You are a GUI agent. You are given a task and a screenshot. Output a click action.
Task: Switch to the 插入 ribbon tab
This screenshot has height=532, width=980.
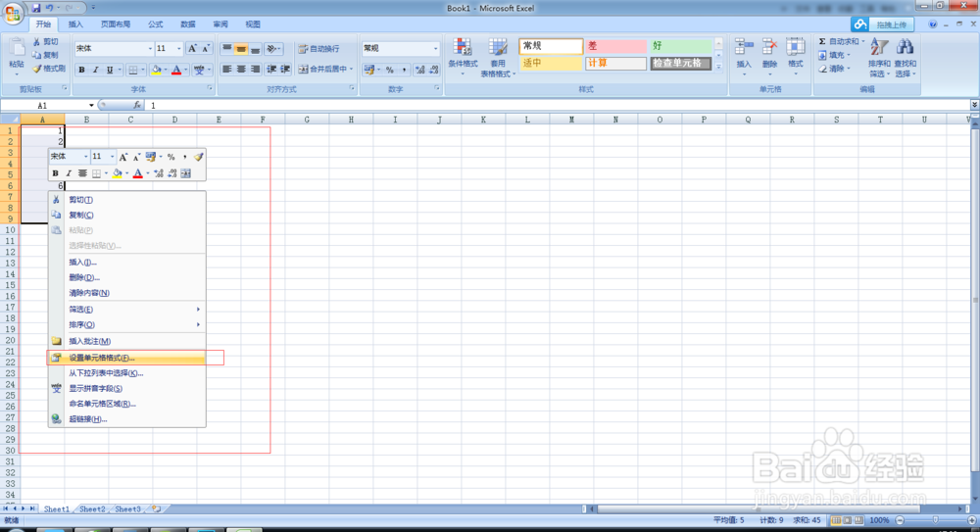[75, 24]
